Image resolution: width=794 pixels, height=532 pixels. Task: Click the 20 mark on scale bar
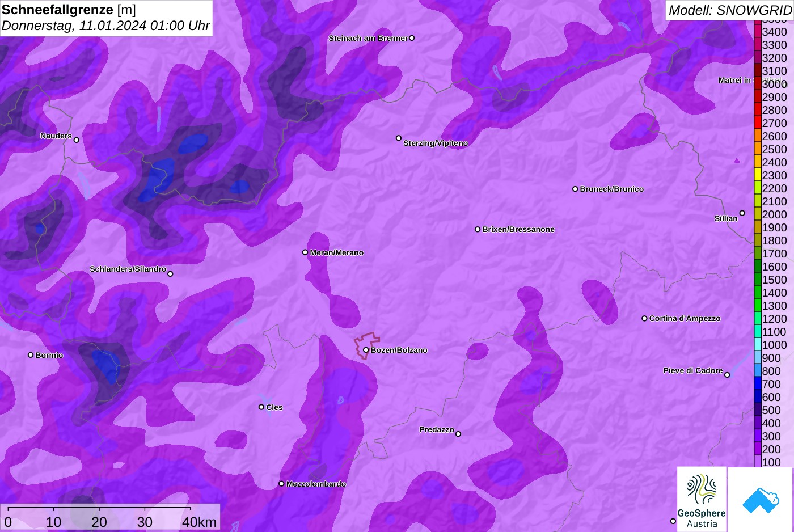pyautogui.click(x=99, y=522)
